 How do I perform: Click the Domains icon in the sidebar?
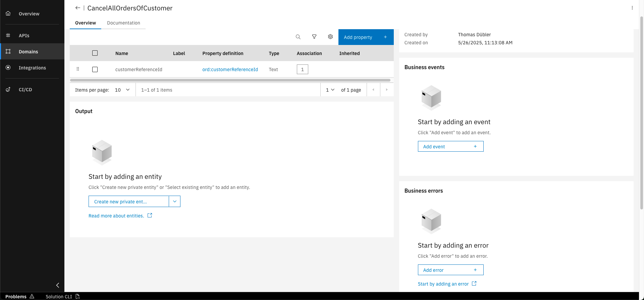point(8,51)
